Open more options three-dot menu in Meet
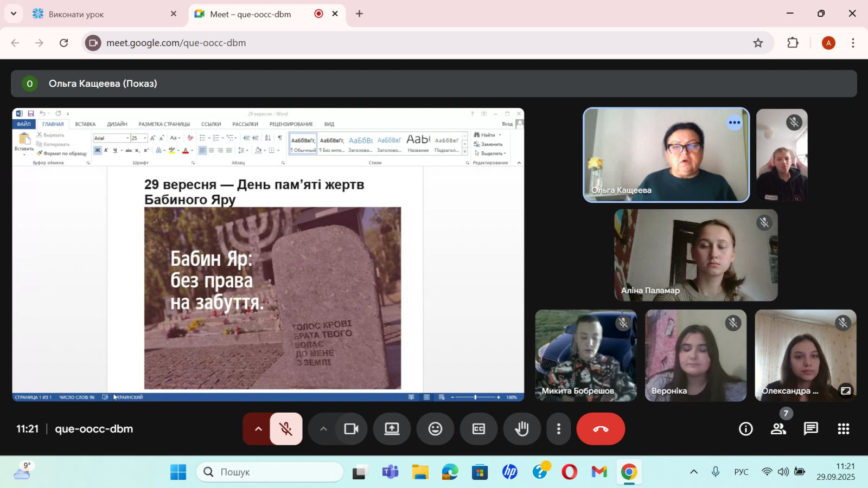Viewport: 868px width, 488px height. [x=559, y=429]
